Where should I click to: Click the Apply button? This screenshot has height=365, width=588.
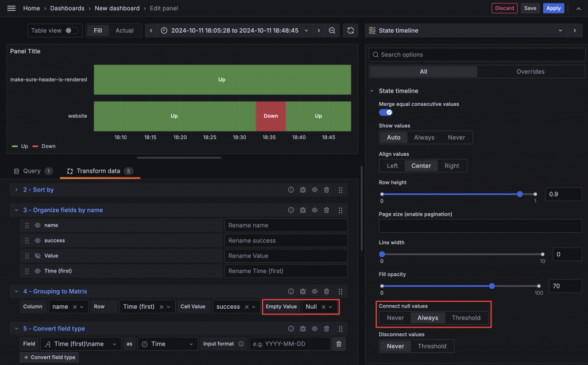click(554, 8)
